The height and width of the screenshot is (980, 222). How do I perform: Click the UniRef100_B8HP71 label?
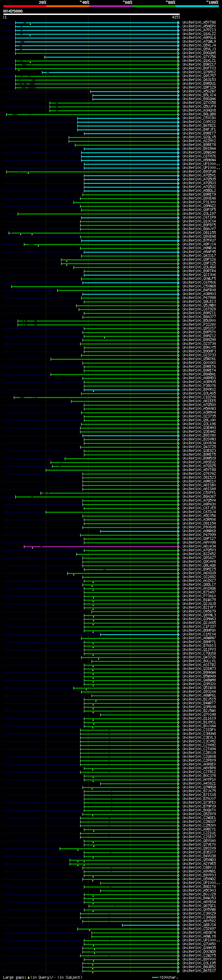coord(199,642)
